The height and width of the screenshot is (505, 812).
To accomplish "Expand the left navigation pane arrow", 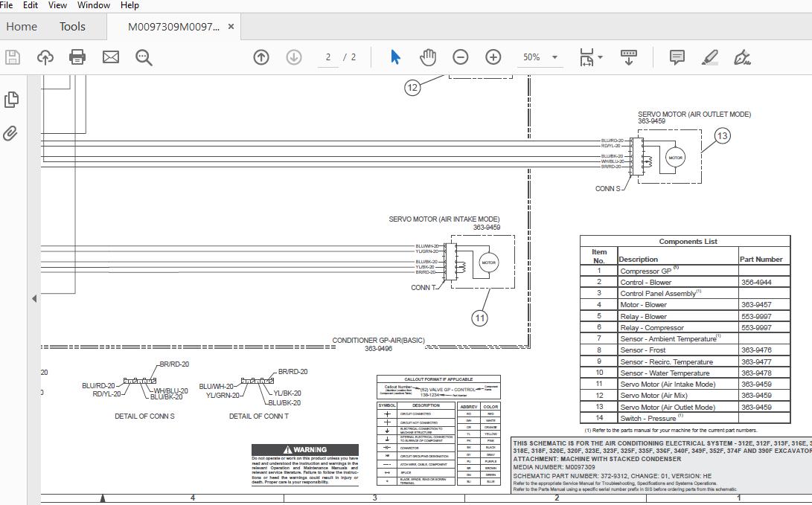I will click(x=34, y=298).
